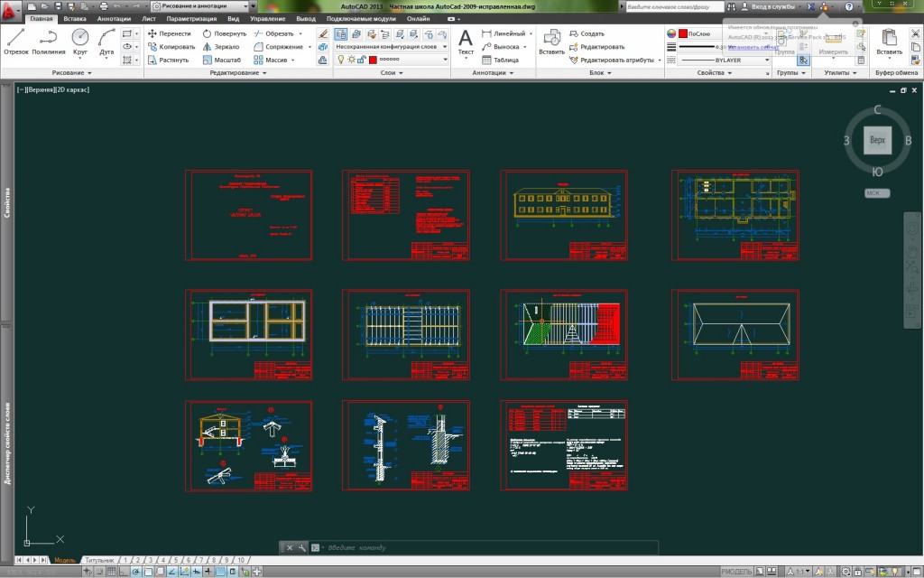The width and height of the screenshot is (924, 578).
Task: Select the Круг (circle) tool
Action: point(80,42)
